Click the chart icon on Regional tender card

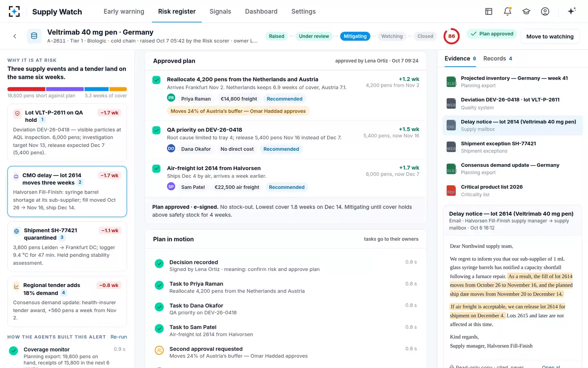(x=16, y=286)
